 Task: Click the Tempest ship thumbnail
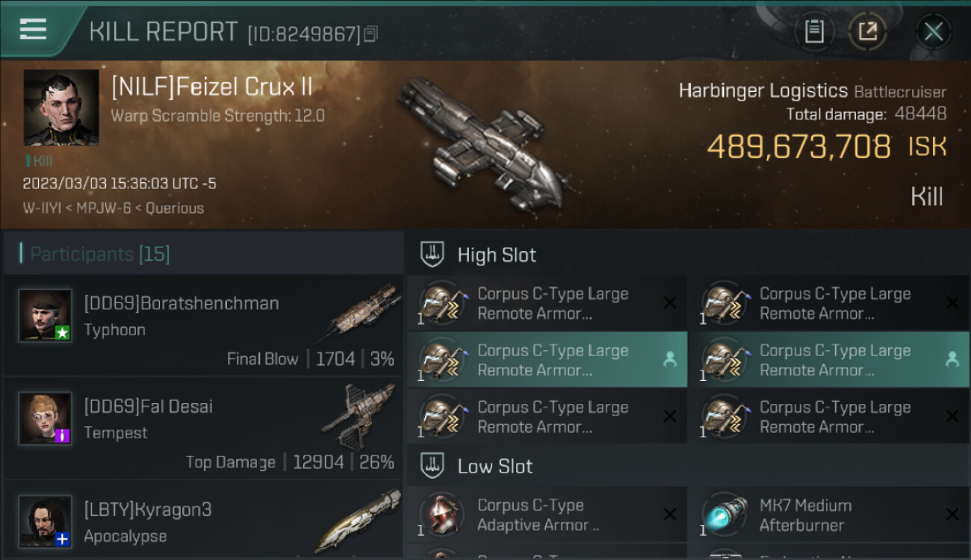359,416
